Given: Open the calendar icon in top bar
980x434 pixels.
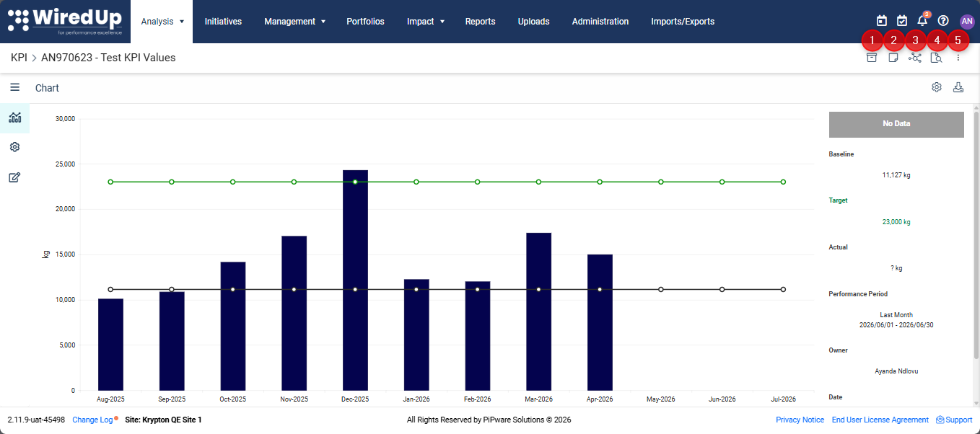Looking at the screenshot, I should coord(882,21).
